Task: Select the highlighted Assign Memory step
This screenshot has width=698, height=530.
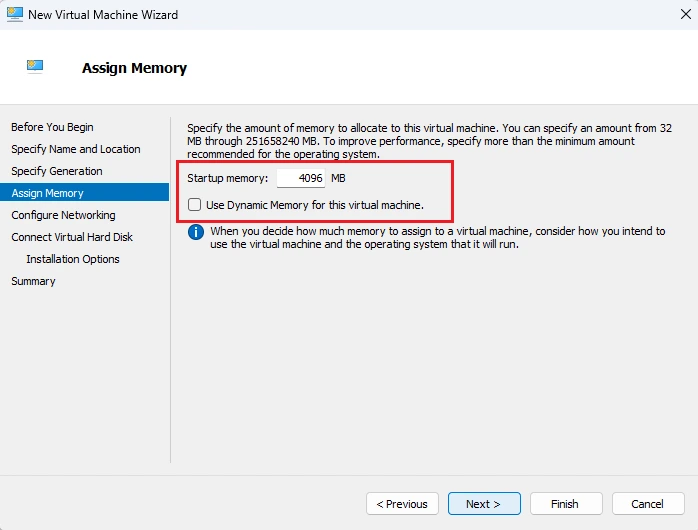Action: click(85, 193)
